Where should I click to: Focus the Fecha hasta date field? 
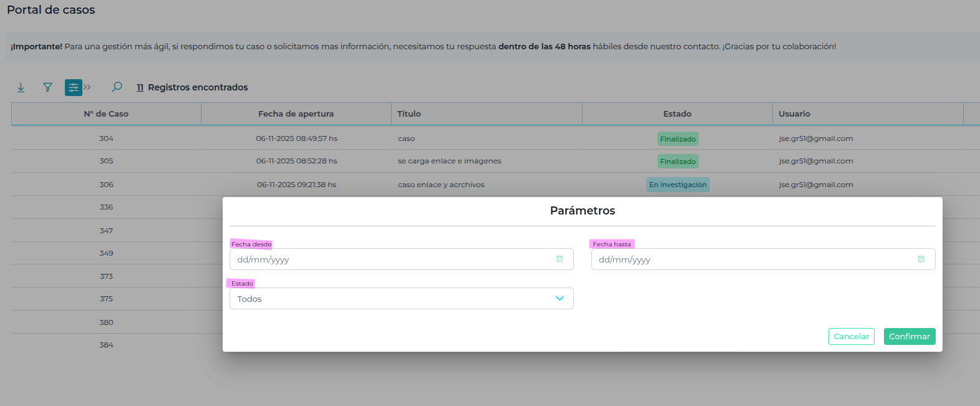click(749, 259)
